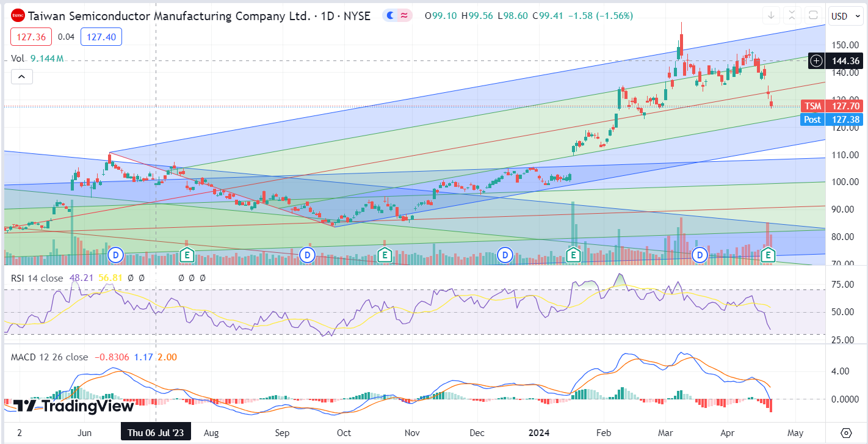Select the MACD 12 26 close legend

[x=49, y=357]
